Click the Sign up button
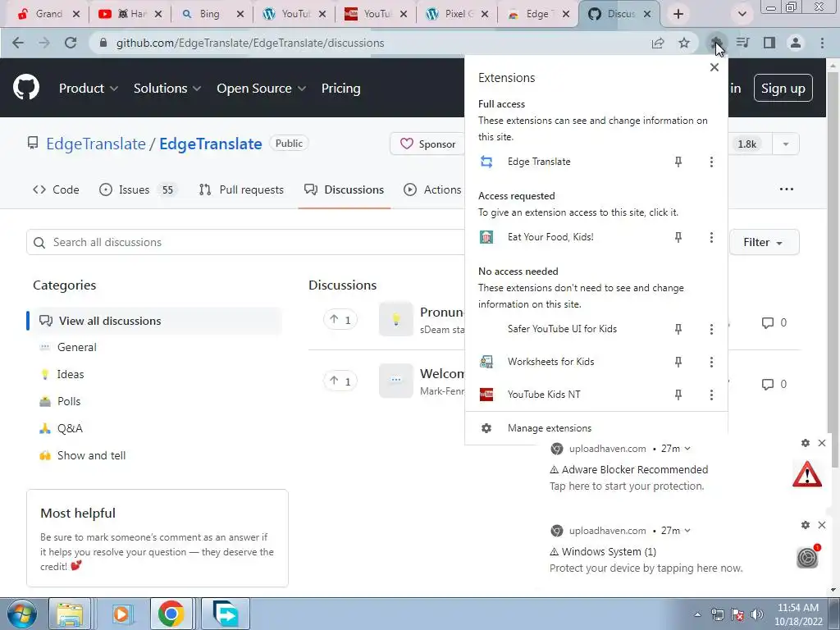The width and height of the screenshot is (840, 630). click(x=783, y=88)
